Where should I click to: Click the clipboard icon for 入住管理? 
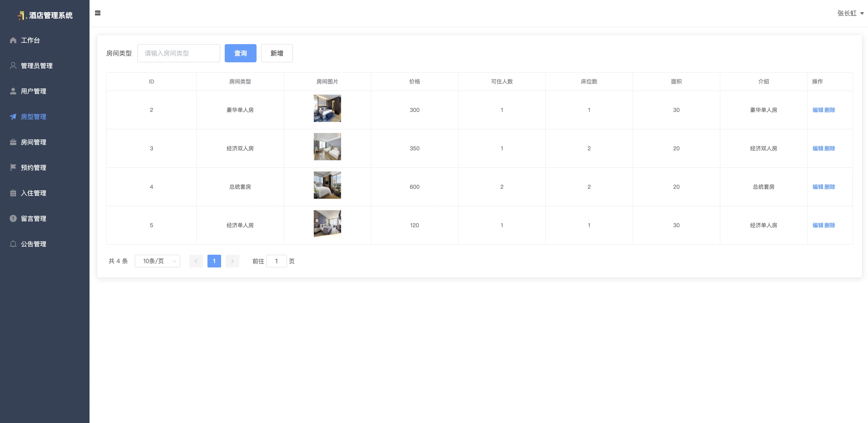[13, 193]
